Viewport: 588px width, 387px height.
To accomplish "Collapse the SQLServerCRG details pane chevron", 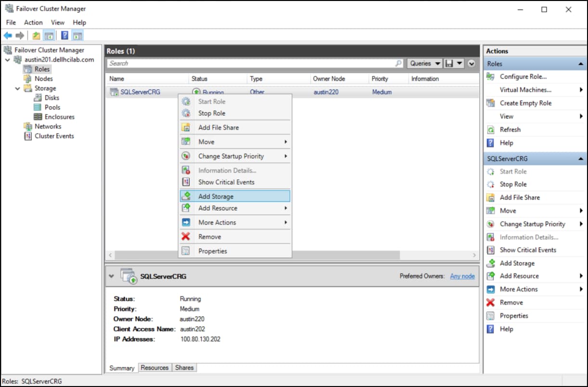I will click(x=112, y=276).
